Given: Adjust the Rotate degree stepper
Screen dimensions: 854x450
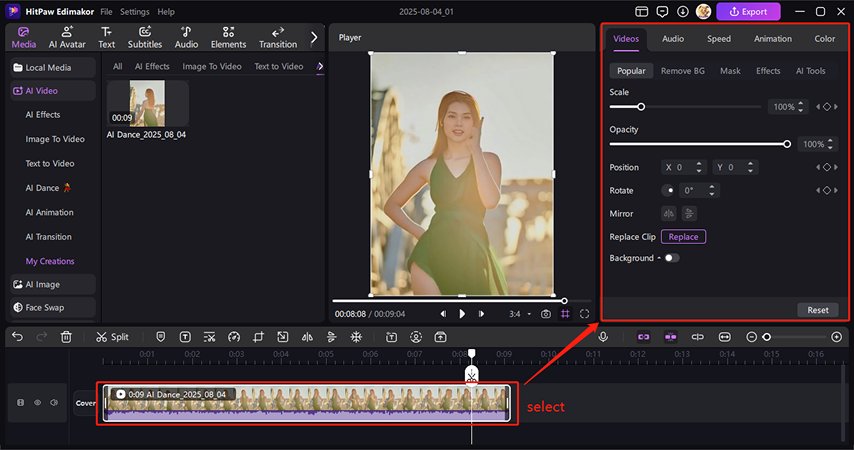Looking at the screenshot, I should point(712,190).
